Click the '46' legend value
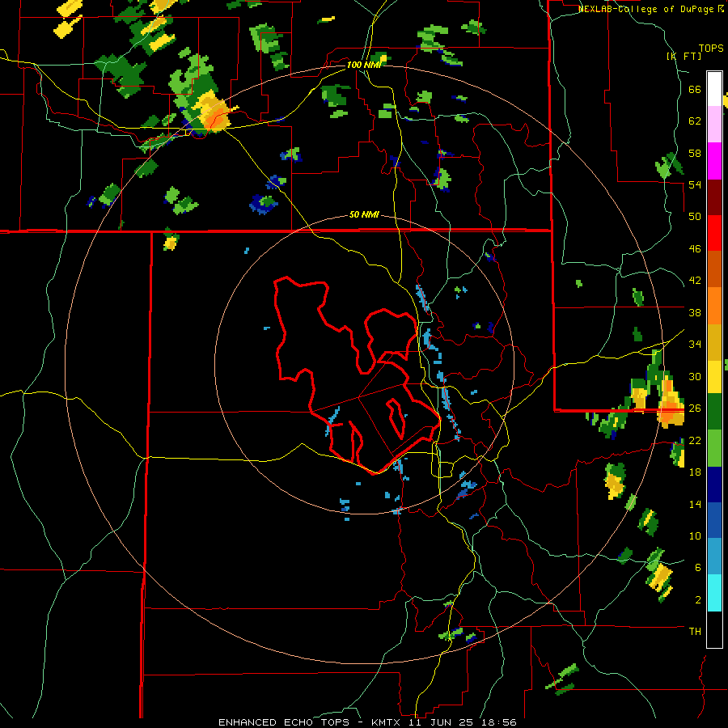Image resolution: width=728 pixels, height=728 pixels. click(x=695, y=249)
